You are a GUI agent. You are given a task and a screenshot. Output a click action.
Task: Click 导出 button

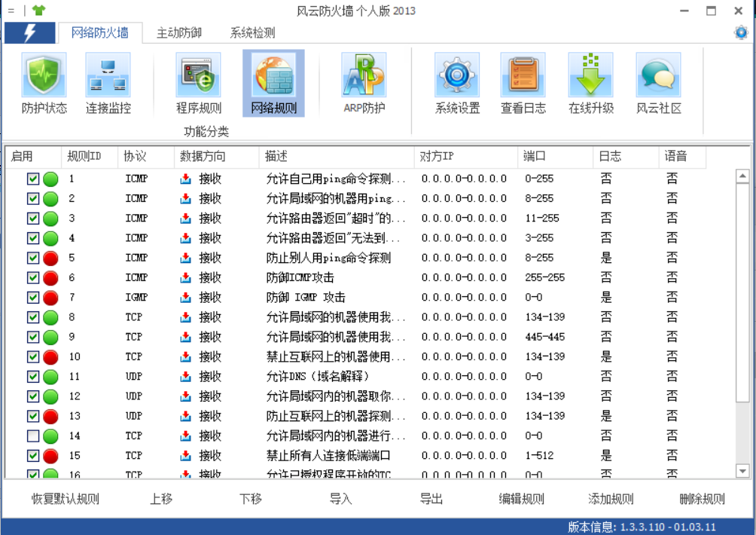(431, 499)
